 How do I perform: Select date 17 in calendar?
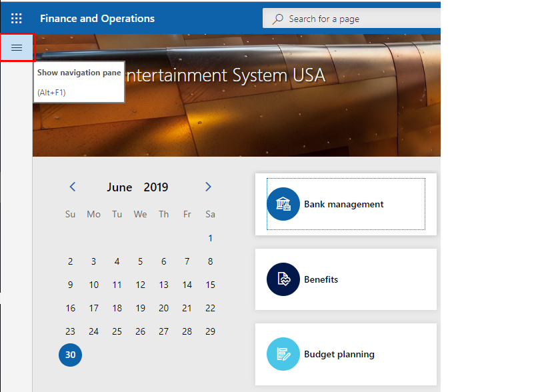(94, 308)
